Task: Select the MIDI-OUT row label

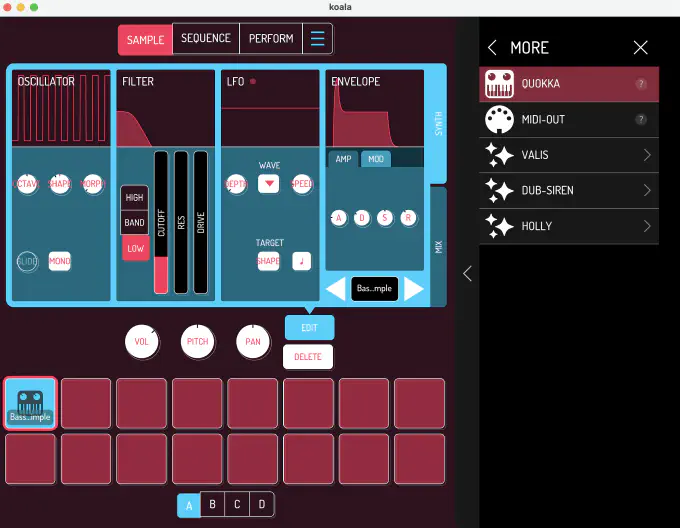Action: pyautogui.click(x=543, y=119)
